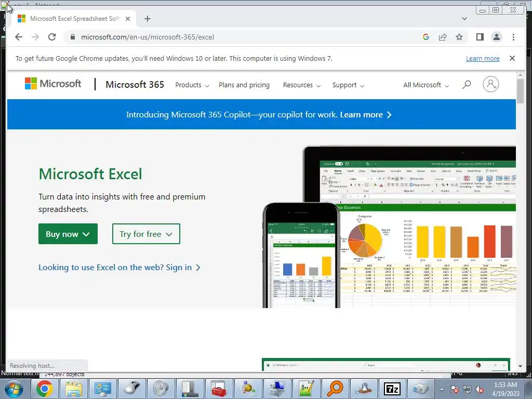
Task: Click the speaker sound taskbar icon
Action: [x=161, y=389]
